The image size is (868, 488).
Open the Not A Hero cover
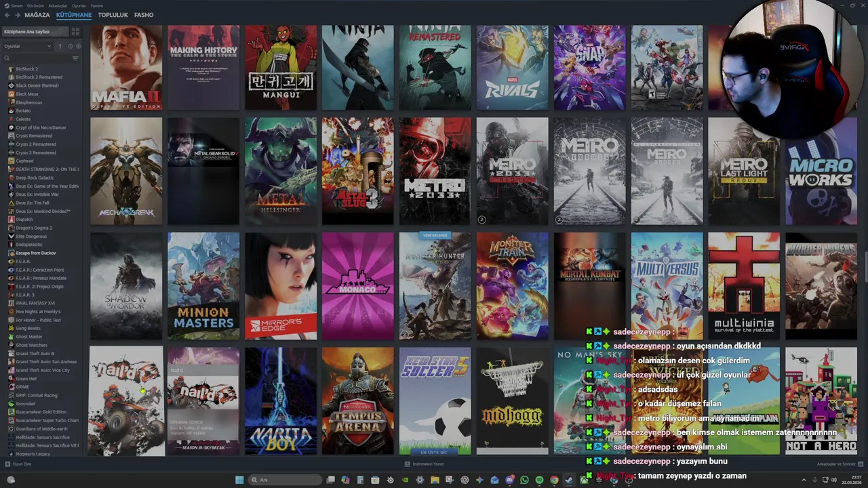(x=821, y=401)
